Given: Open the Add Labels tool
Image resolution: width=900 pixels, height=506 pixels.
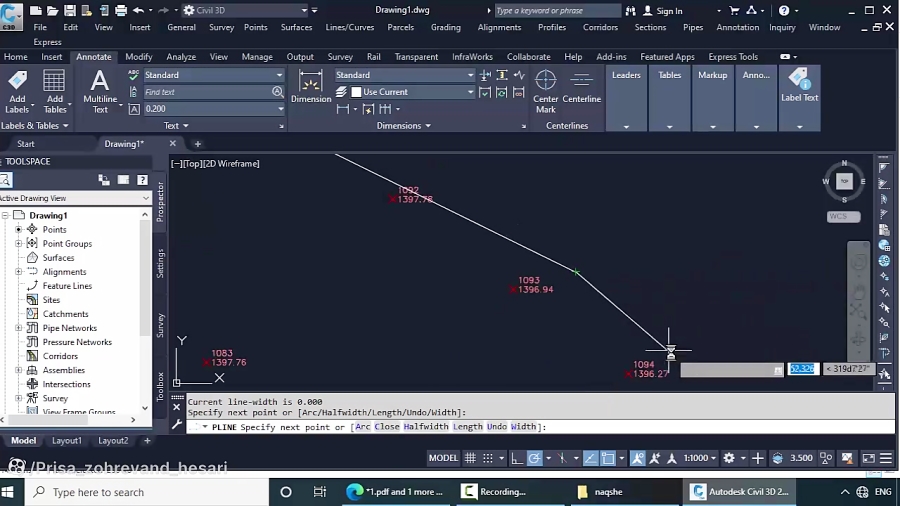Looking at the screenshot, I should tap(17, 92).
